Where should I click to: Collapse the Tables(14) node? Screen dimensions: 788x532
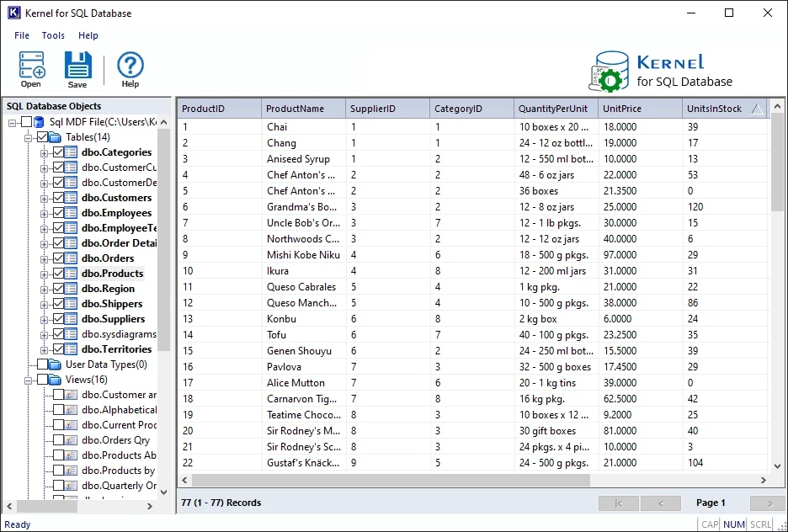(29, 138)
